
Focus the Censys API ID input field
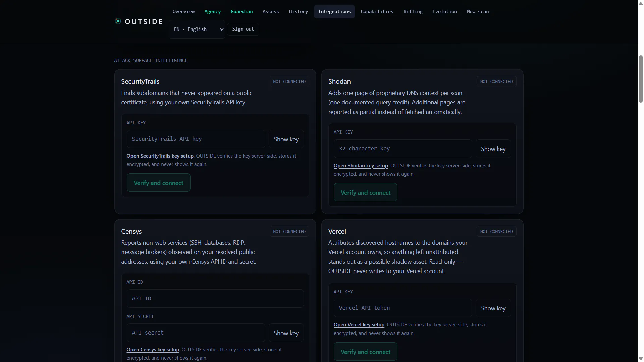click(x=215, y=299)
